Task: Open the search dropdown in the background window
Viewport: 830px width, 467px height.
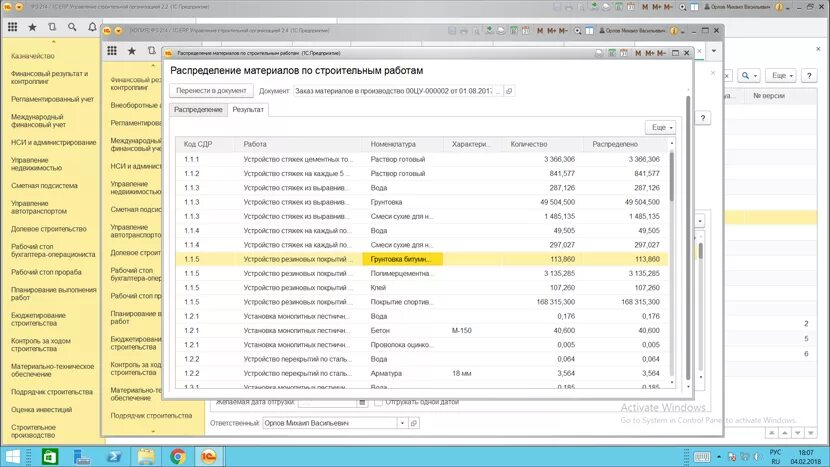Action: 749,76
